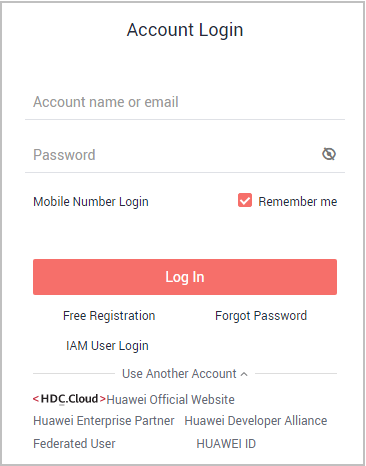The image size is (366, 466).
Task: Click the Account name or email field
Action: [x=185, y=102]
